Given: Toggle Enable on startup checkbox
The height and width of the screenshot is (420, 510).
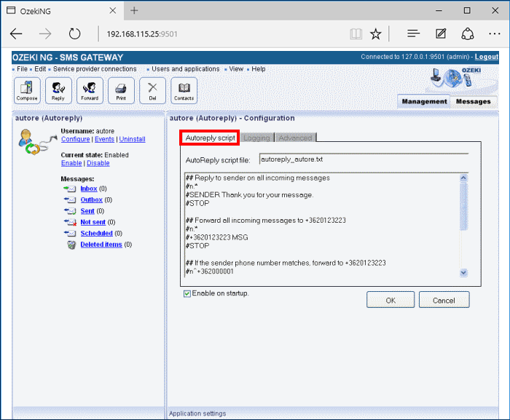Looking at the screenshot, I should pyautogui.click(x=187, y=294).
